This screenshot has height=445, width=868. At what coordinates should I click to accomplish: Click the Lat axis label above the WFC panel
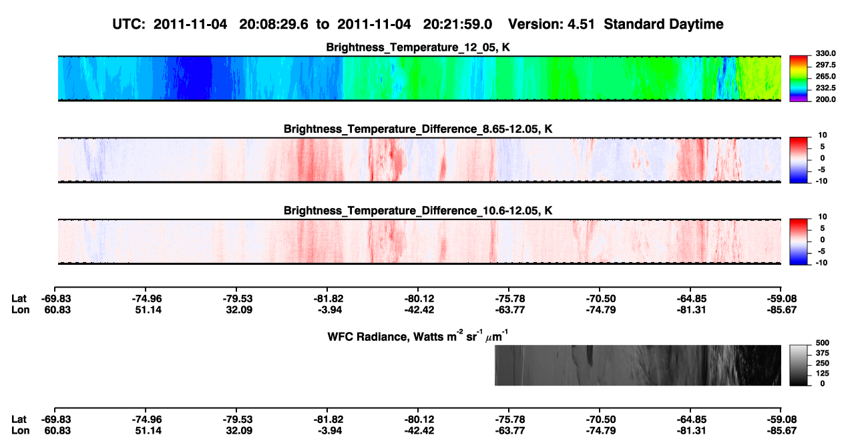click(x=19, y=298)
